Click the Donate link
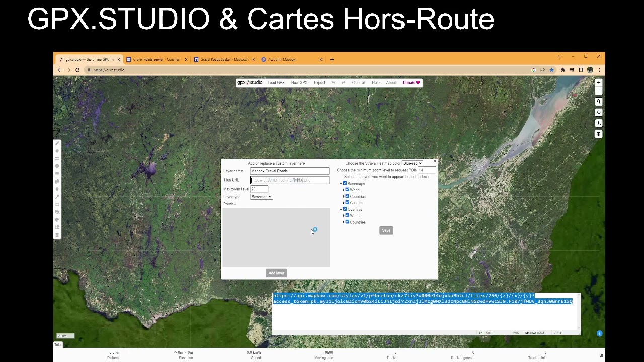Screen dimensions: 644x362 [411, 83]
